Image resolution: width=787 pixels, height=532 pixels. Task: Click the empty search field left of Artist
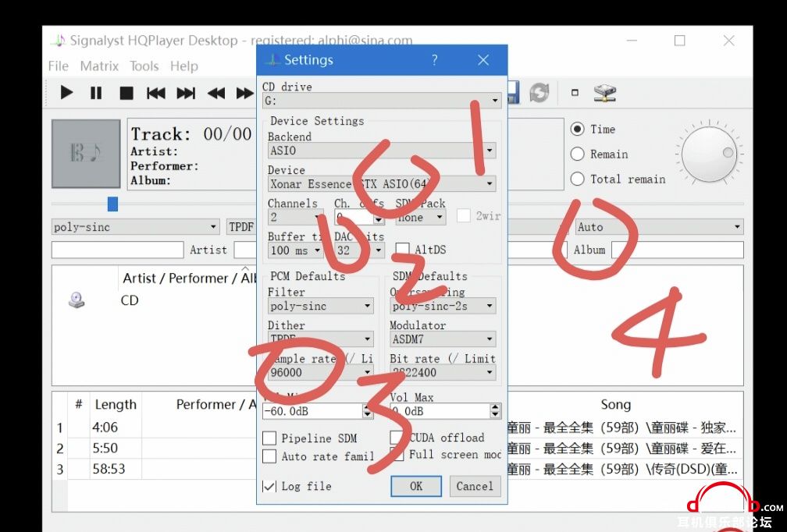(117, 250)
